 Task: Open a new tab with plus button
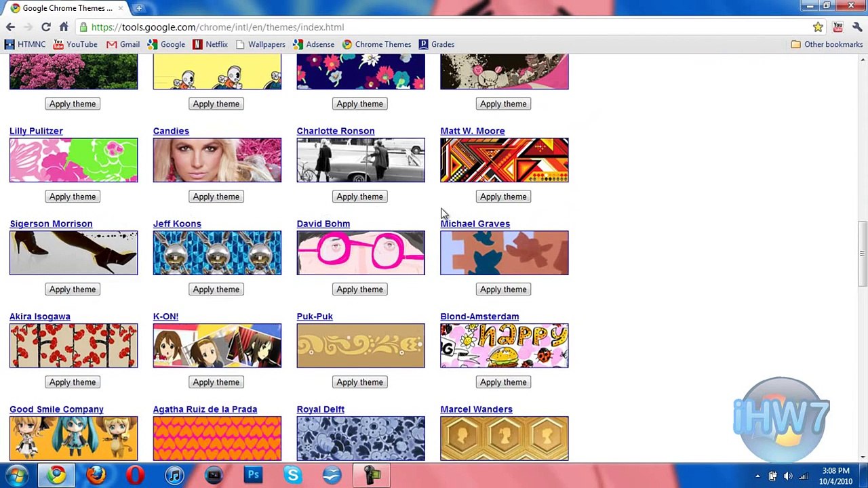pos(139,8)
